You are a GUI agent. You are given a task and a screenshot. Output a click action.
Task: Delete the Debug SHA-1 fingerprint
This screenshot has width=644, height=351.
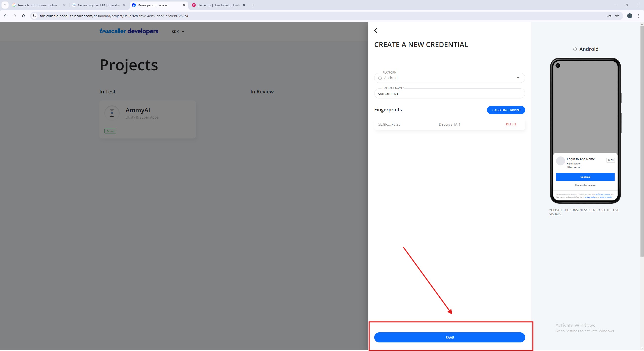511,124
